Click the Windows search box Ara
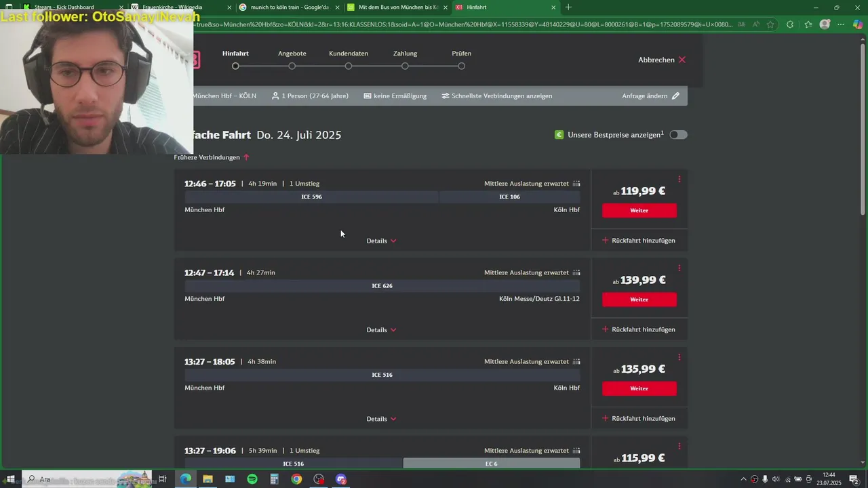Image resolution: width=868 pixels, height=488 pixels. pyautogui.click(x=88, y=479)
